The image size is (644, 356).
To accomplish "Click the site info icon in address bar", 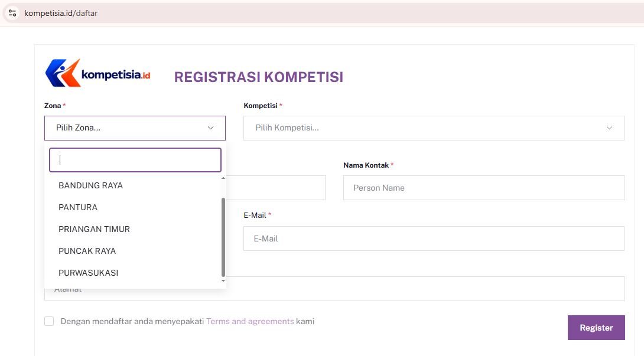I will click(12, 13).
